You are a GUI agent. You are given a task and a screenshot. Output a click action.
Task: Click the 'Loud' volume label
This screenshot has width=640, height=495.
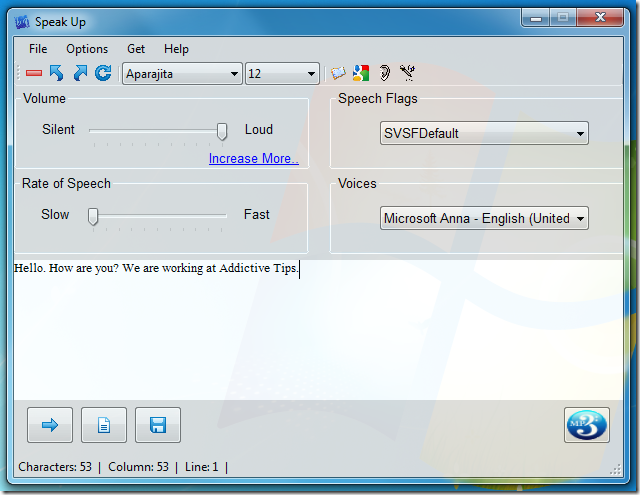click(x=259, y=129)
